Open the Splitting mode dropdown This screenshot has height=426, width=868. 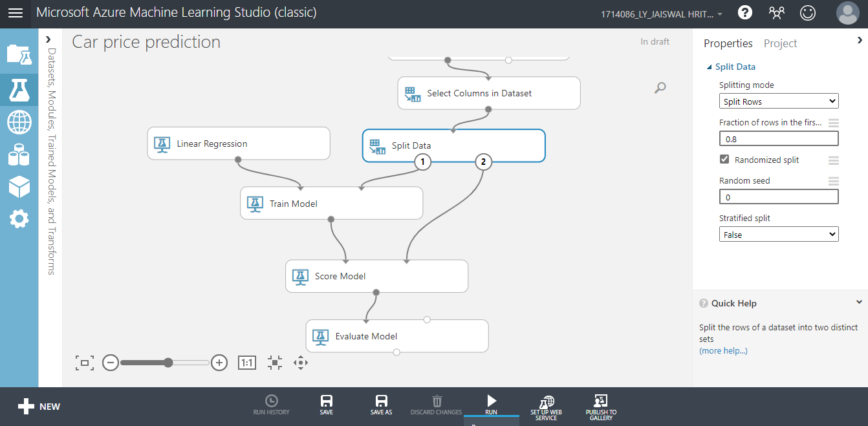779,101
